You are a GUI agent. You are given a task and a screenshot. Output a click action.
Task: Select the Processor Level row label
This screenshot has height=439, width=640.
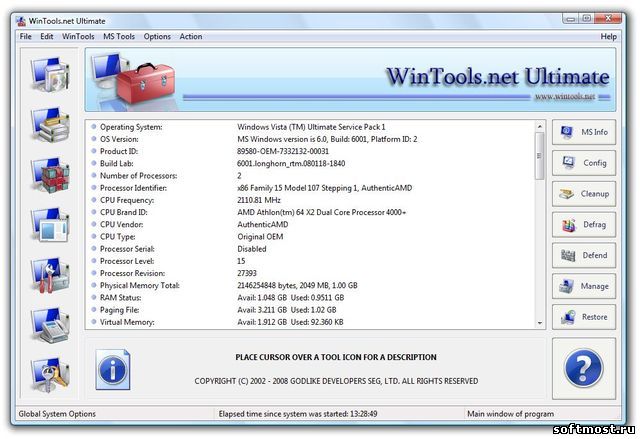127,261
